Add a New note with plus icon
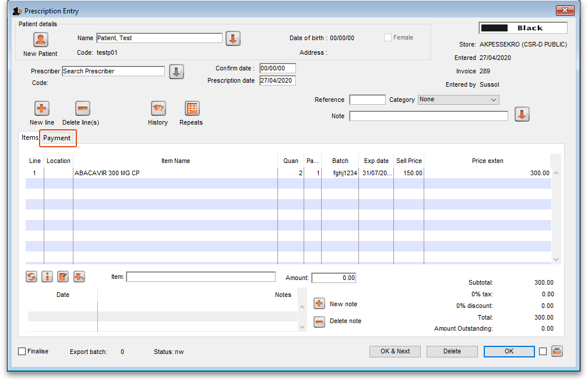This screenshot has width=588, height=379. coord(319,304)
